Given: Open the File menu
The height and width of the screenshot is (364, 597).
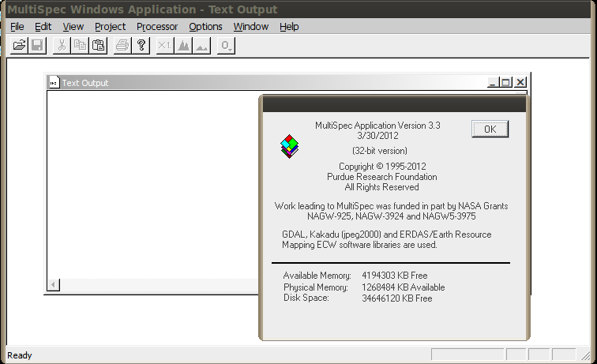Looking at the screenshot, I should pos(17,27).
